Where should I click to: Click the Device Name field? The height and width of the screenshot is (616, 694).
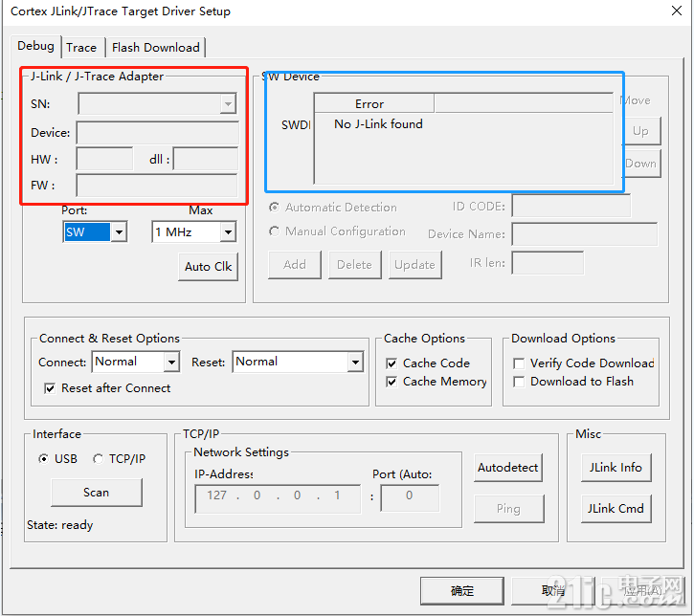pyautogui.click(x=585, y=234)
